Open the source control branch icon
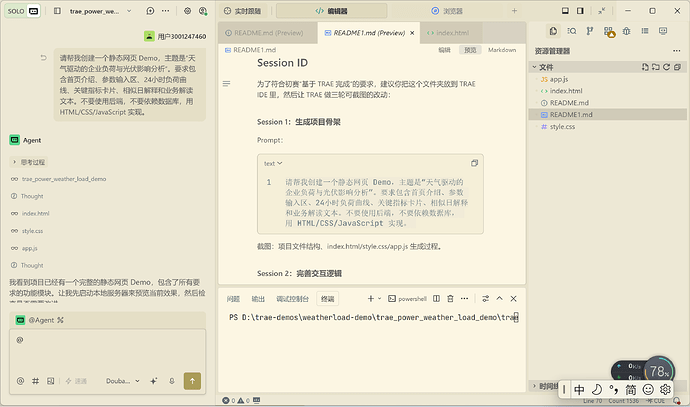 coord(590,31)
